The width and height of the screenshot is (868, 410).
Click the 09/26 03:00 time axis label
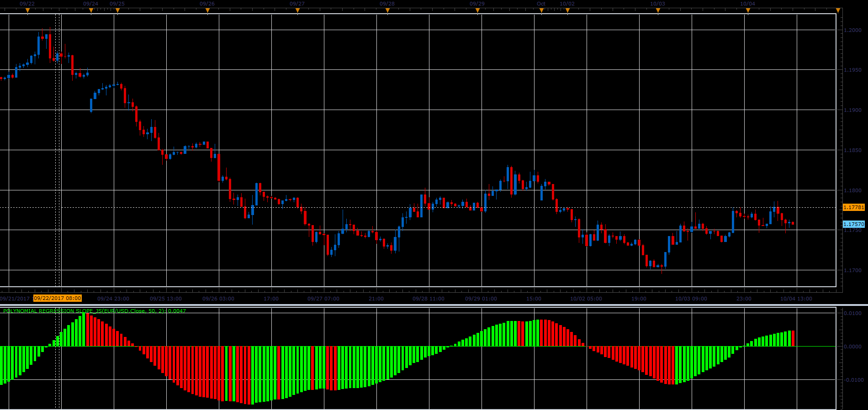[x=218, y=299]
